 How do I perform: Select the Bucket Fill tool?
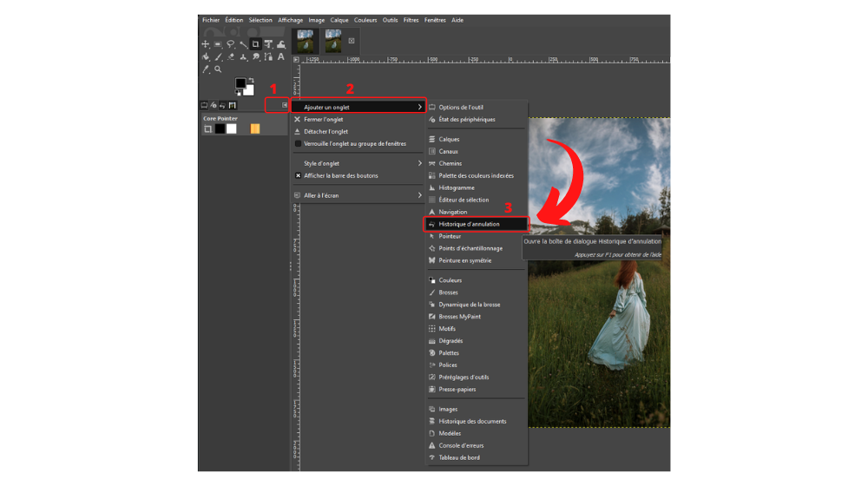pyautogui.click(x=206, y=56)
